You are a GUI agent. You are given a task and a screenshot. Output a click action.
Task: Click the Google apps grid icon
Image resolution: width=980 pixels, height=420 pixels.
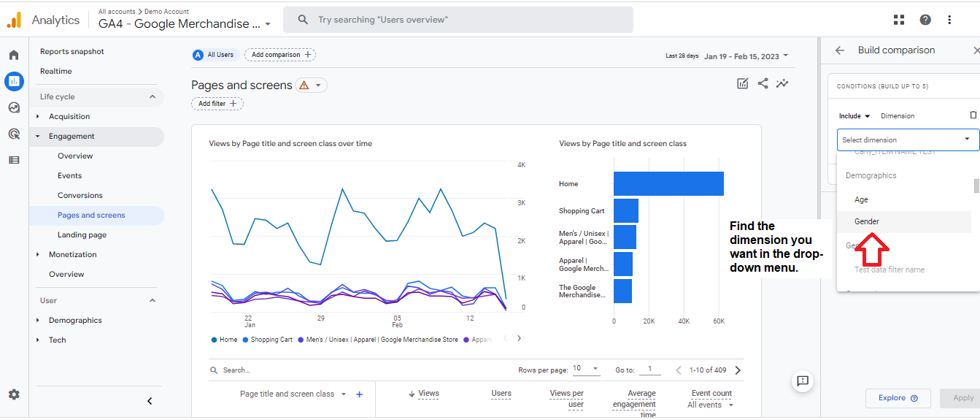click(x=899, y=20)
